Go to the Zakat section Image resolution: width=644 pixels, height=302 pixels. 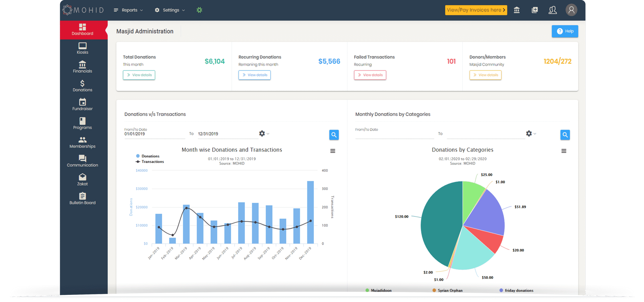click(x=82, y=180)
